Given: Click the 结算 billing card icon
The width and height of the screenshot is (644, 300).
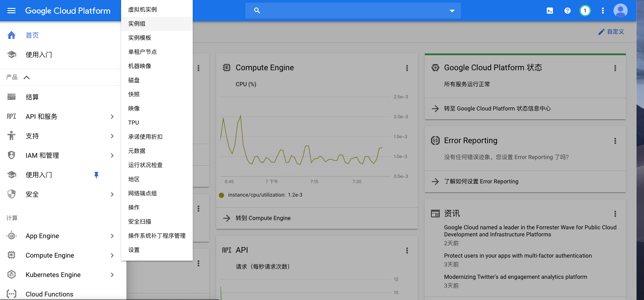Looking at the screenshot, I should [x=11, y=97].
